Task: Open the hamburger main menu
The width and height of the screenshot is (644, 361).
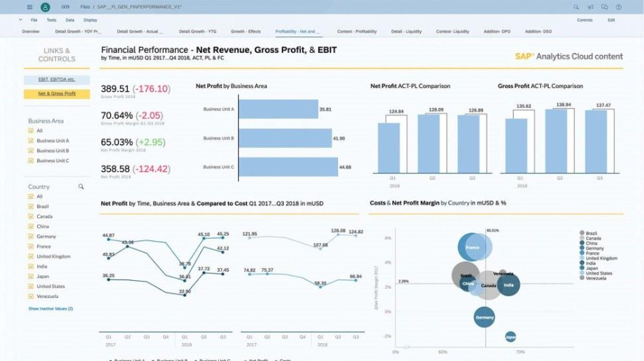Action: (x=29, y=7)
